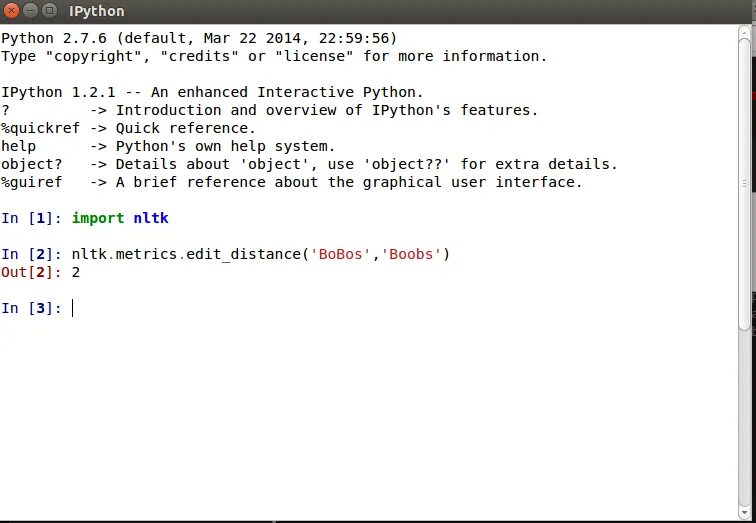Click the In [2] prompt label
756x523 pixels.
point(31,254)
